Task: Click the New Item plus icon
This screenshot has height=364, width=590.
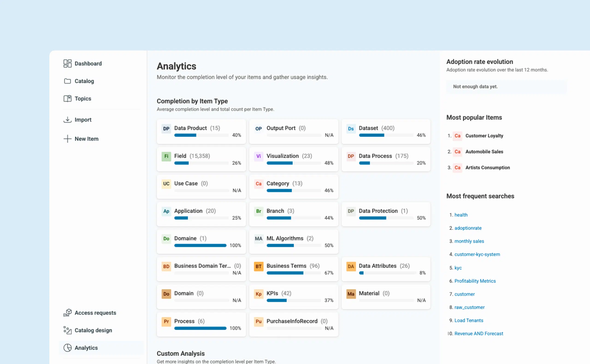Action: tap(68, 139)
